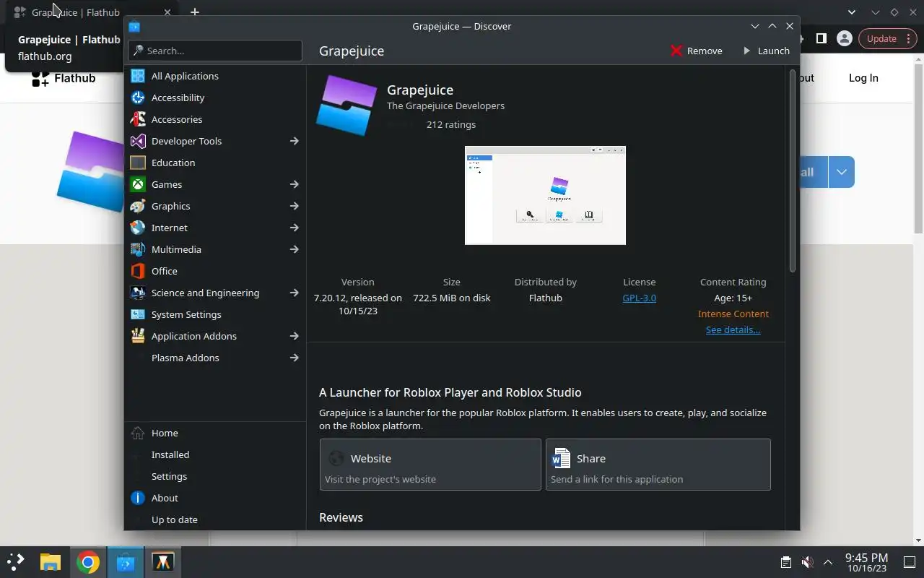
Task: Open Chrome tab search dropdown
Action: (852, 12)
